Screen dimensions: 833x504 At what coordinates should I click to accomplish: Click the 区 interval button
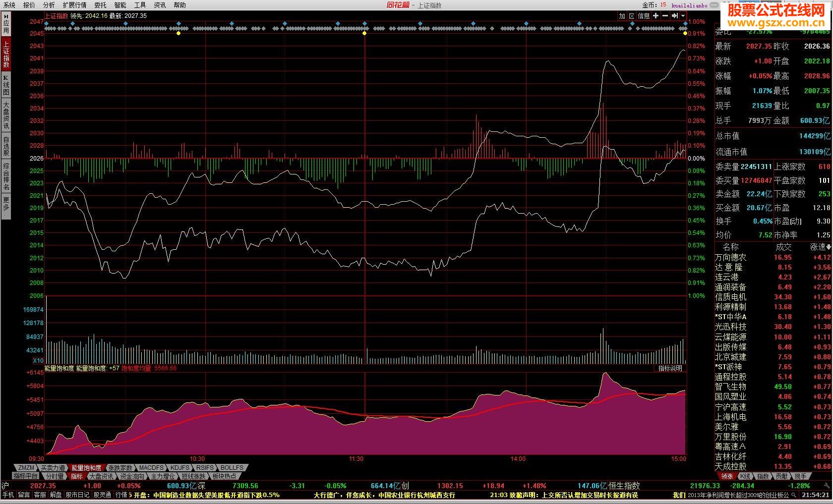point(632,16)
